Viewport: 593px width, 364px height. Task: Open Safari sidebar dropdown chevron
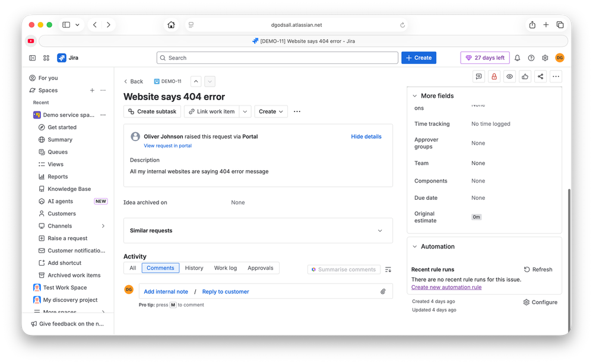[x=77, y=25]
